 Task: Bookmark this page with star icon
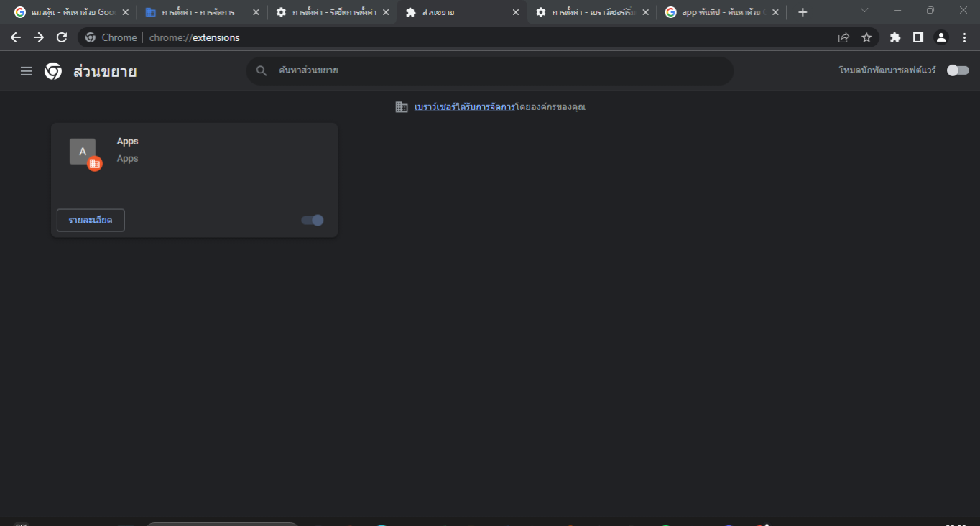866,37
